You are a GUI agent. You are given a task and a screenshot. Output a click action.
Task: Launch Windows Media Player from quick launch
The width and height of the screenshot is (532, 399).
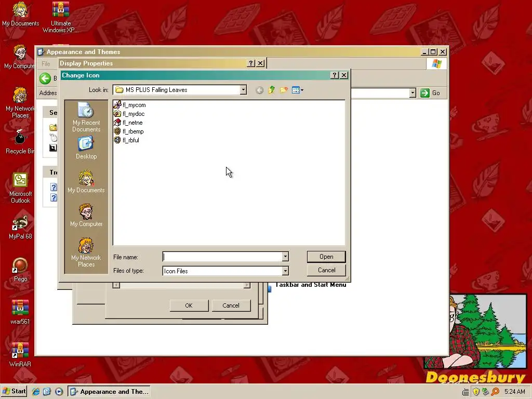pyautogui.click(x=58, y=392)
